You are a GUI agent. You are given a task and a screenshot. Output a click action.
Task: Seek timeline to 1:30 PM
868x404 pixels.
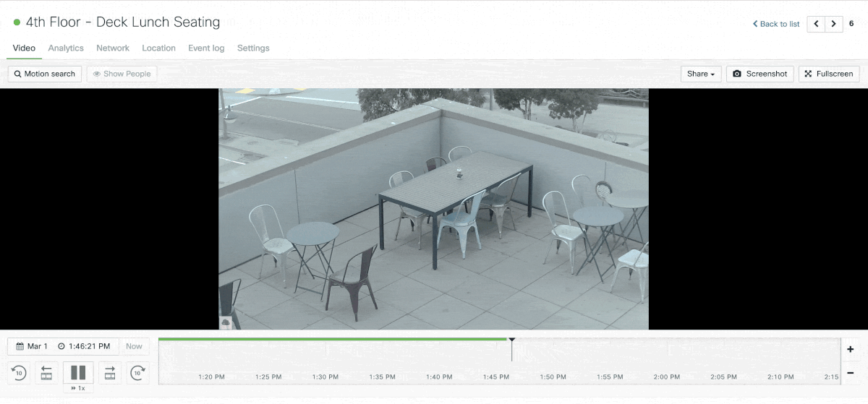(x=325, y=377)
